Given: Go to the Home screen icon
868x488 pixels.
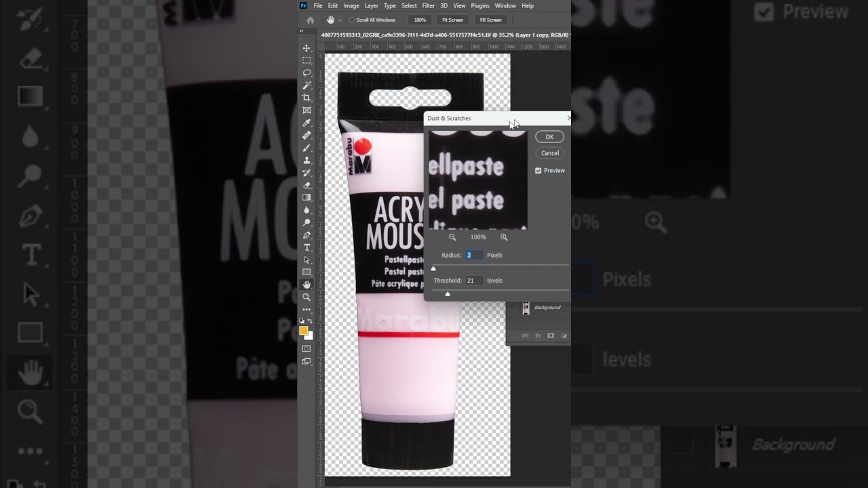Looking at the screenshot, I should [311, 20].
